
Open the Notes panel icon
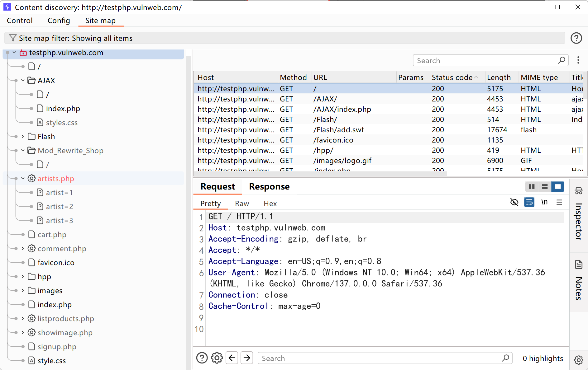(579, 265)
